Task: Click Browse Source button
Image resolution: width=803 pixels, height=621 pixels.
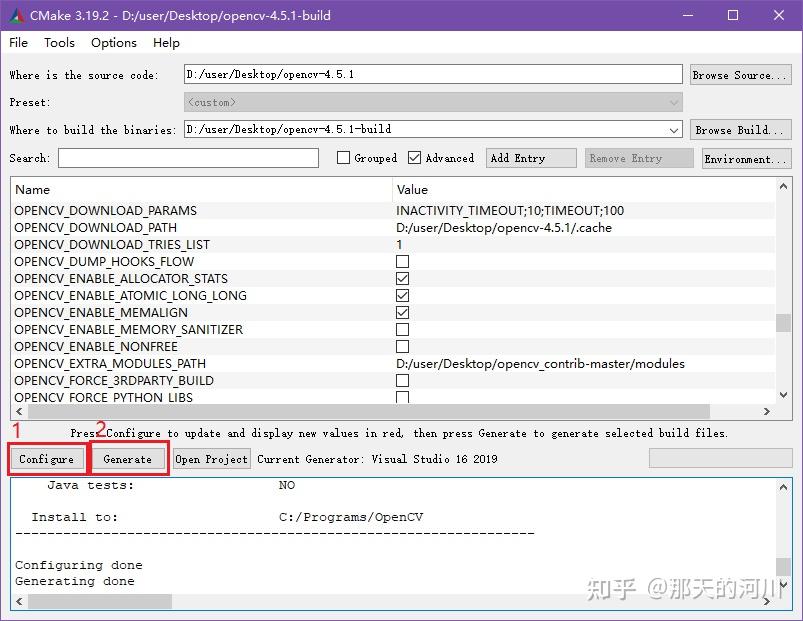Action: click(x=740, y=73)
